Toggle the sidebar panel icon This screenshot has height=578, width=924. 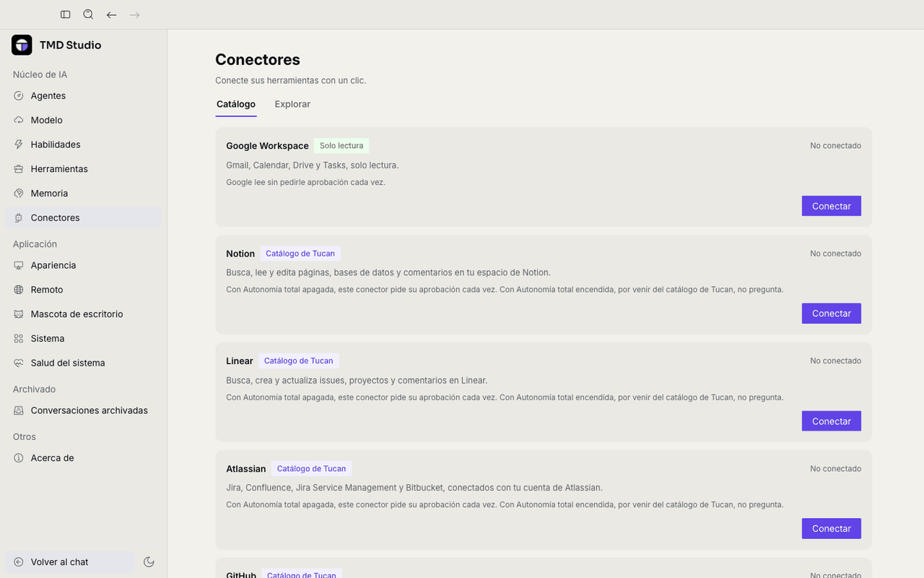[x=66, y=14]
